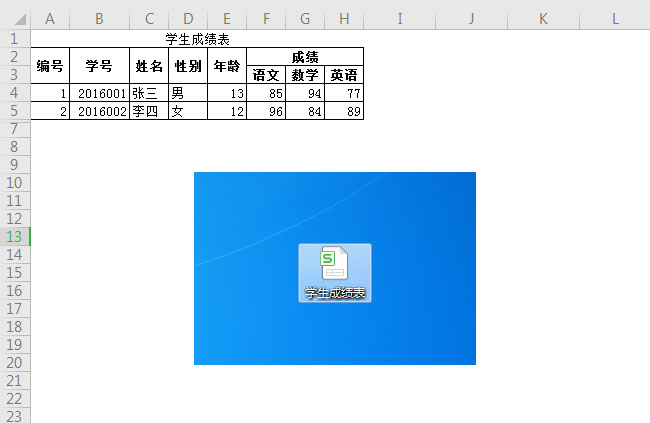The height and width of the screenshot is (423, 650).
Task: Select the 学号 header cell
Action: click(x=99, y=66)
